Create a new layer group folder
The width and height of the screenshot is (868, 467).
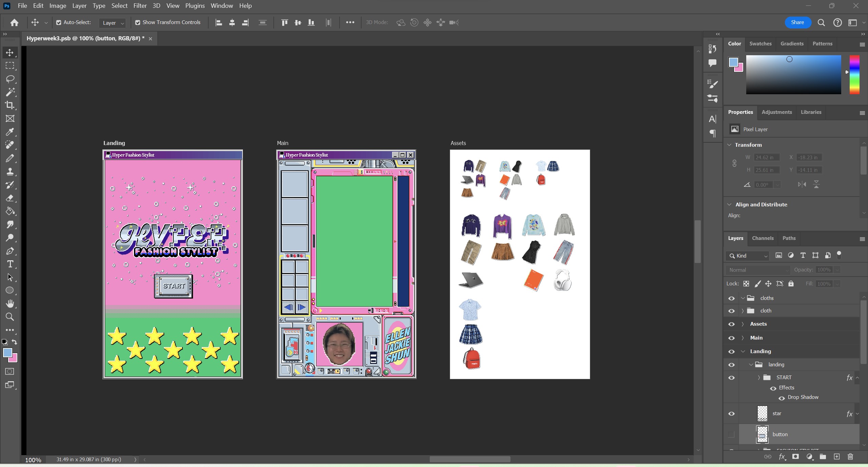[x=823, y=456]
